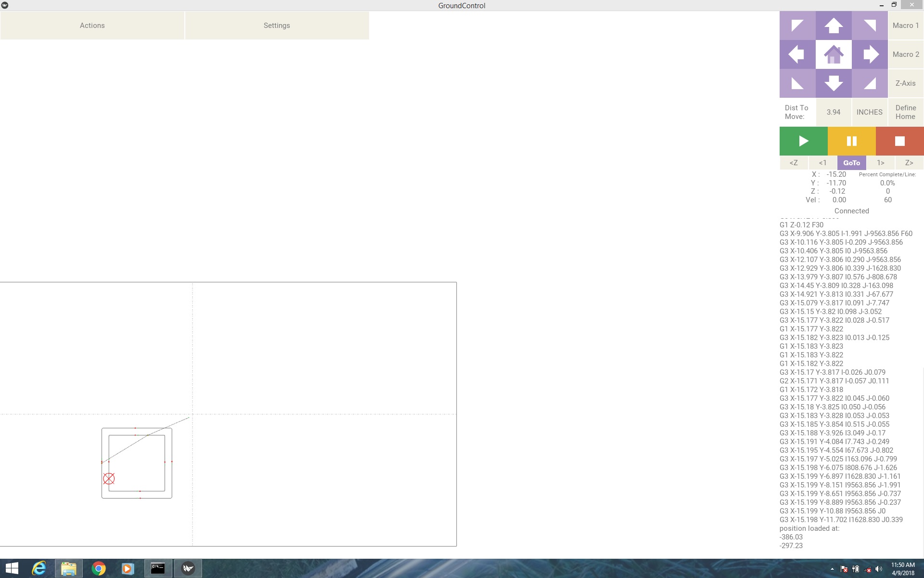This screenshot has height=578, width=924.
Task: Step back one gcode line with <1
Action: pyautogui.click(x=822, y=163)
